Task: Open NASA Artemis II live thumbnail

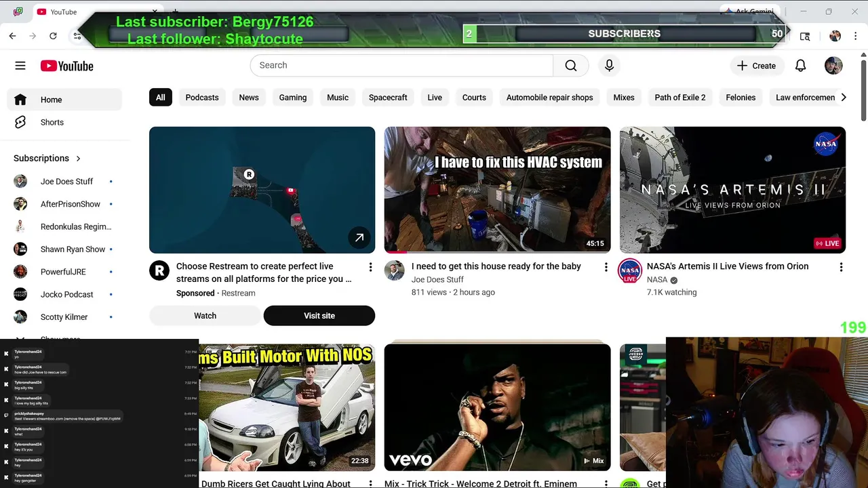Action: 732,190
